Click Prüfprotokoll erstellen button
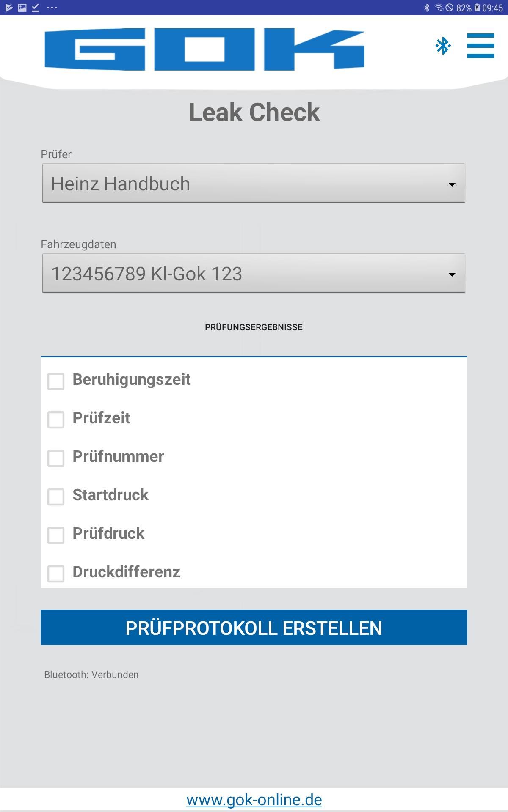This screenshot has width=508, height=812. click(254, 628)
